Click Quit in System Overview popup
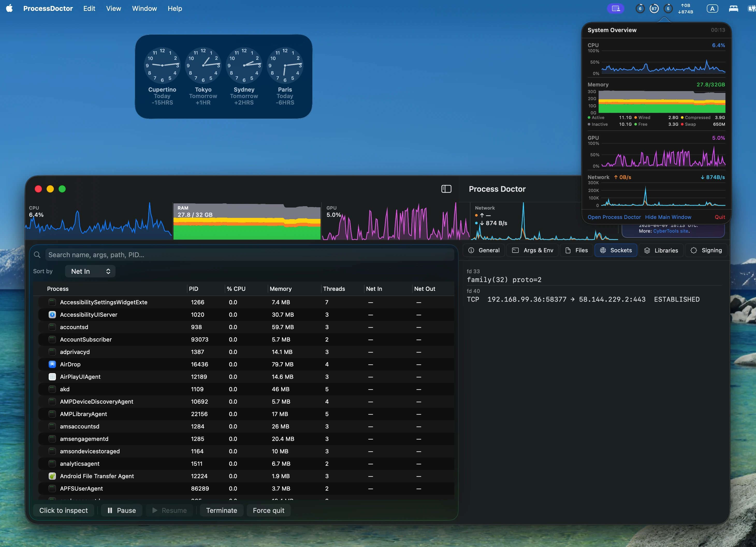 pyautogui.click(x=720, y=217)
